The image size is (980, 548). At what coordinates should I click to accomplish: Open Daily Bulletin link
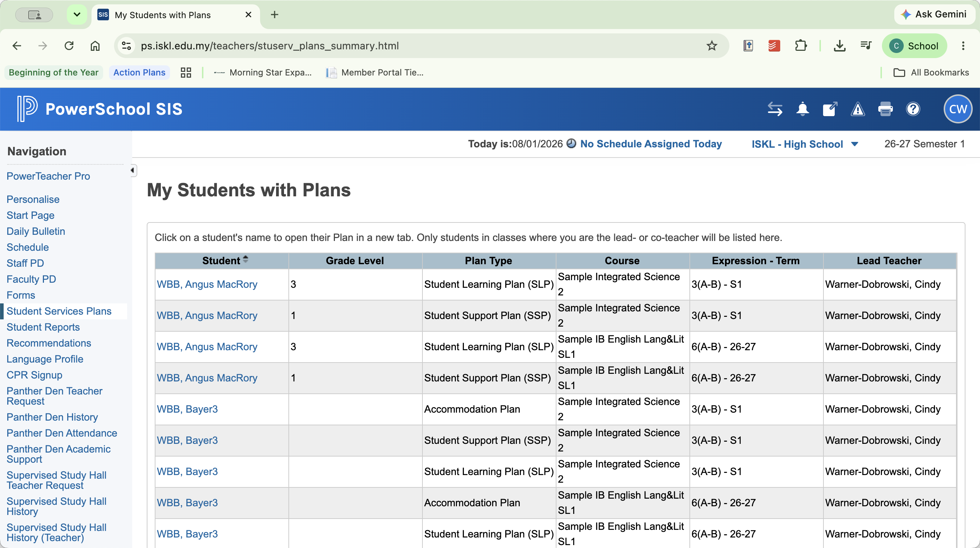(x=36, y=231)
